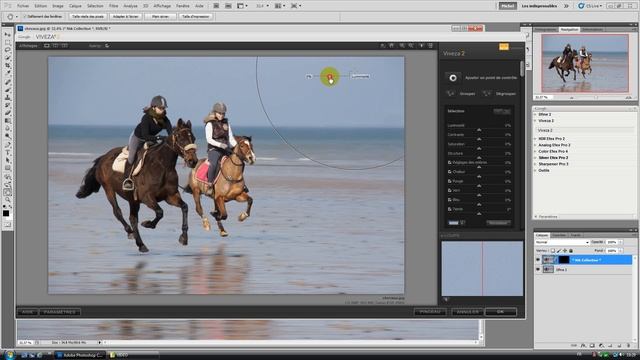Click the Paramètres button at bottom left
The width and height of the screenshot is (640, 360).
tap(60, 312)
